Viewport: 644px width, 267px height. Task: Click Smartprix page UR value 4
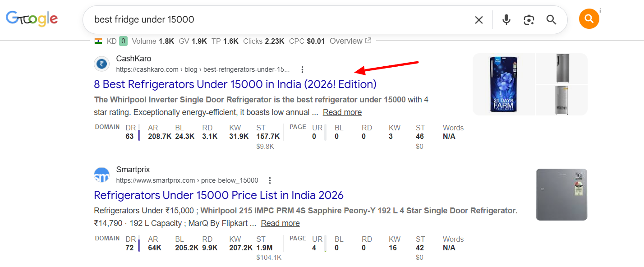(314, 248)
